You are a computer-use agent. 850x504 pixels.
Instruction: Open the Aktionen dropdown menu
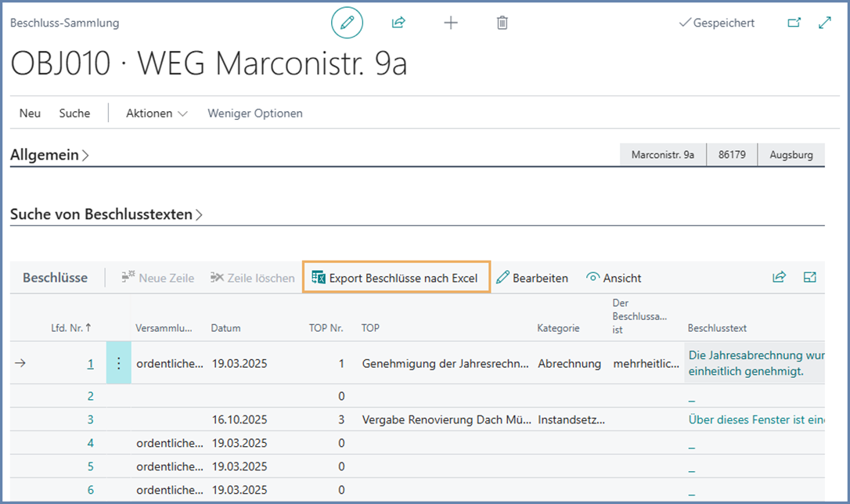(157, 113)
